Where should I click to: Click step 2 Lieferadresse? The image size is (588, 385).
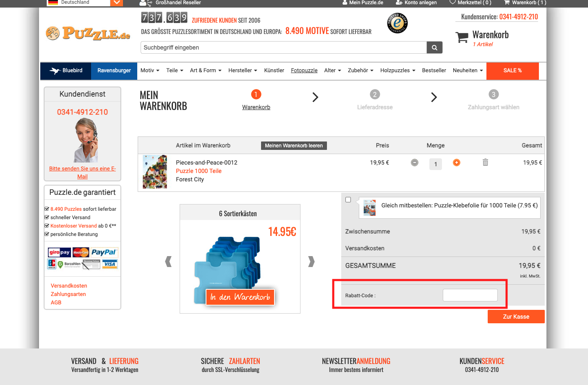pyautogui.click(x=375, y=107)
